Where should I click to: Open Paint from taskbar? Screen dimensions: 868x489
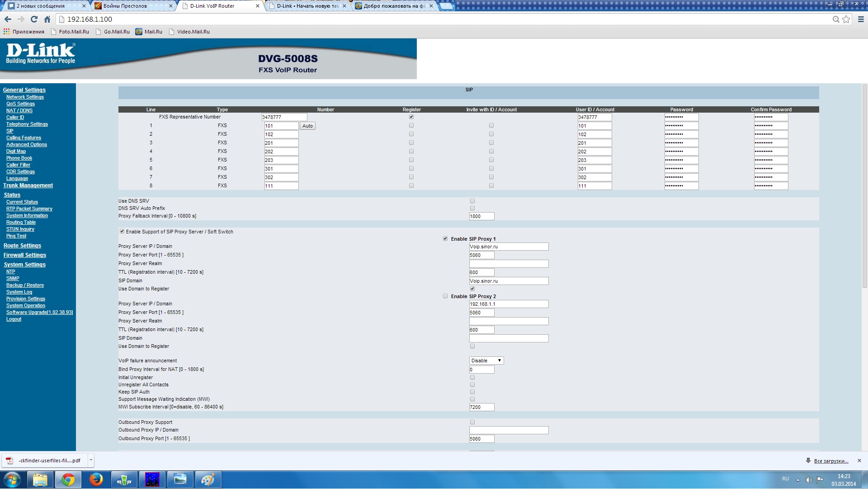coord(208,480)
